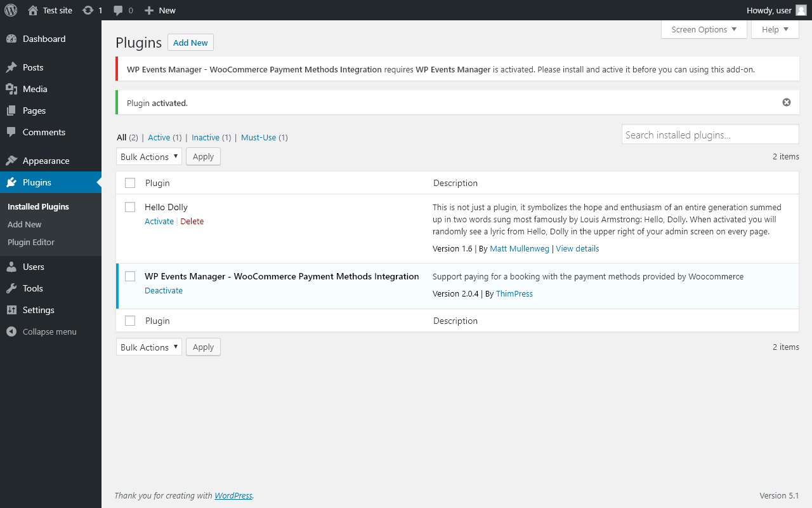The width and height of the screenshot is (812, 508).
Task: Toggle the select-all checkbox in table header
Action: point(130,183)
